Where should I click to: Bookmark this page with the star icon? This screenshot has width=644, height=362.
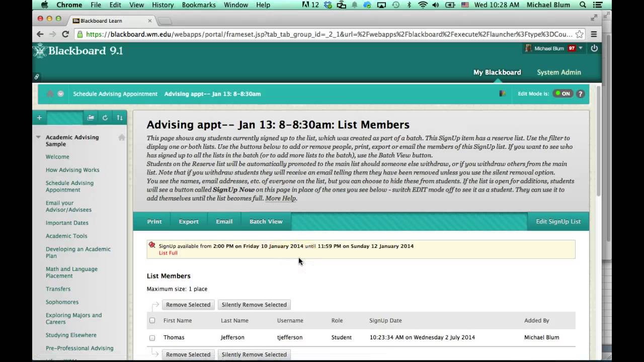point(580,34)
